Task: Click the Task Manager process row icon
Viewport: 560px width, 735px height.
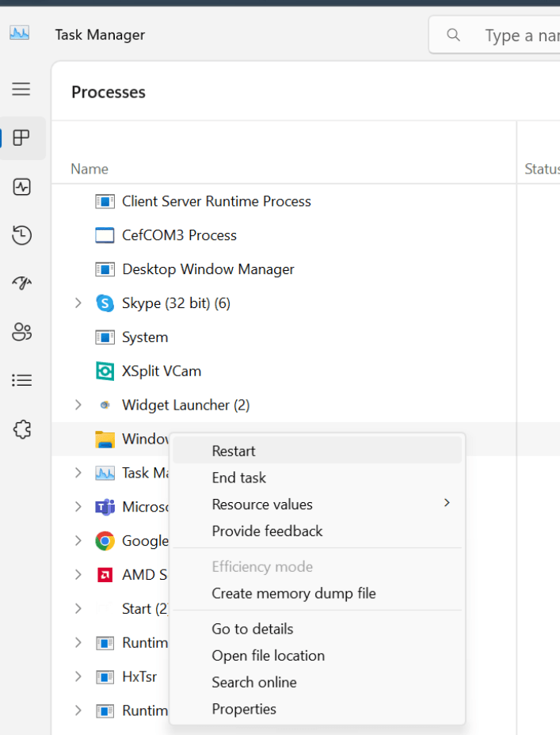Action: [x=105, y=473]
